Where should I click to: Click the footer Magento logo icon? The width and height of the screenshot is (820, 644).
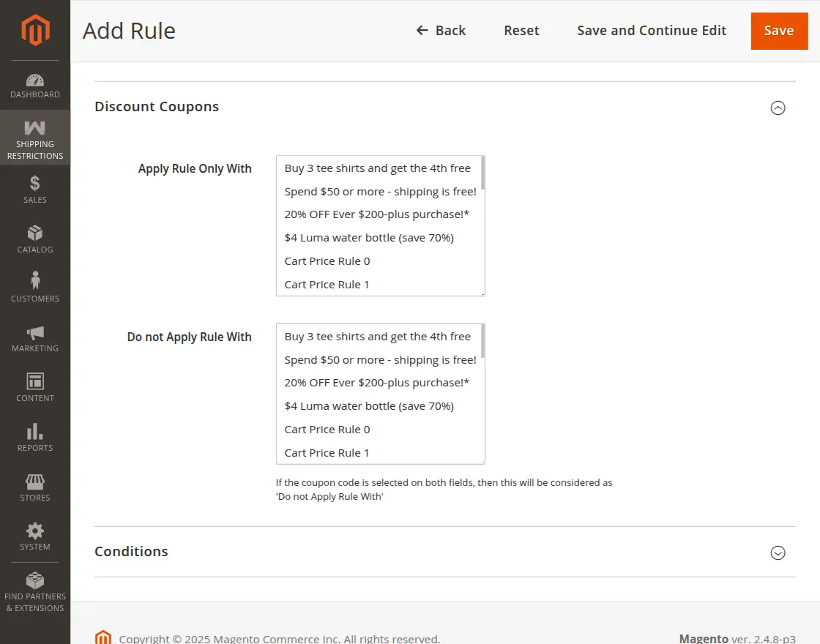coord(103,637)
